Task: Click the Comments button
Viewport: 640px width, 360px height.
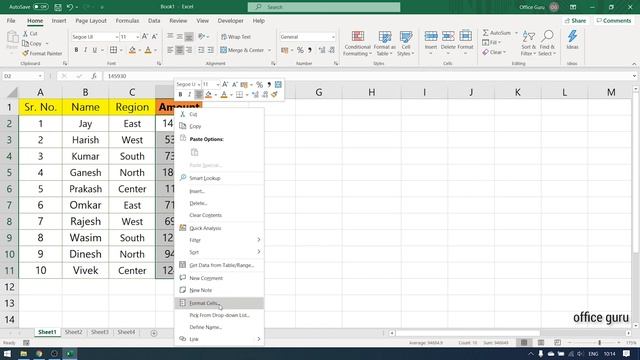Action: [613, 20]
